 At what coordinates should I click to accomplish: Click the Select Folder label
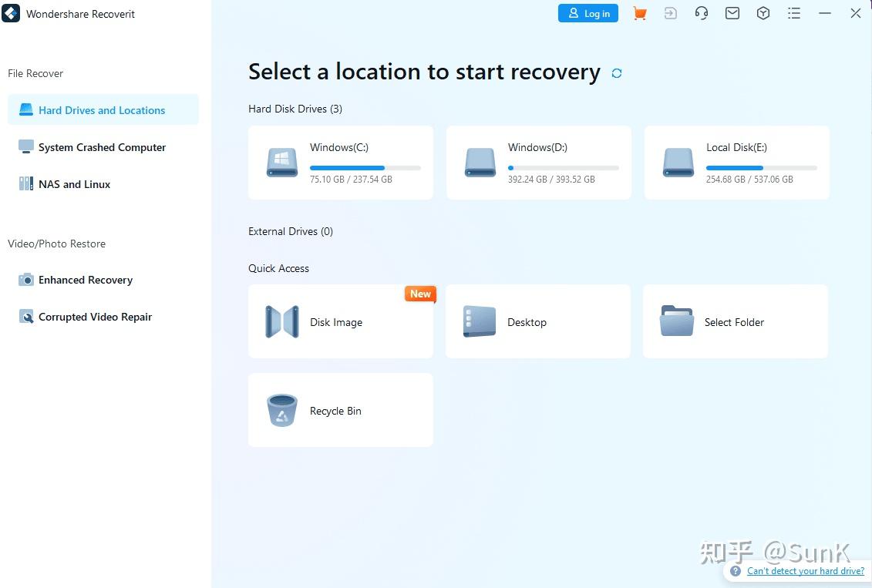pyautogui.click(x=734, y=322)
